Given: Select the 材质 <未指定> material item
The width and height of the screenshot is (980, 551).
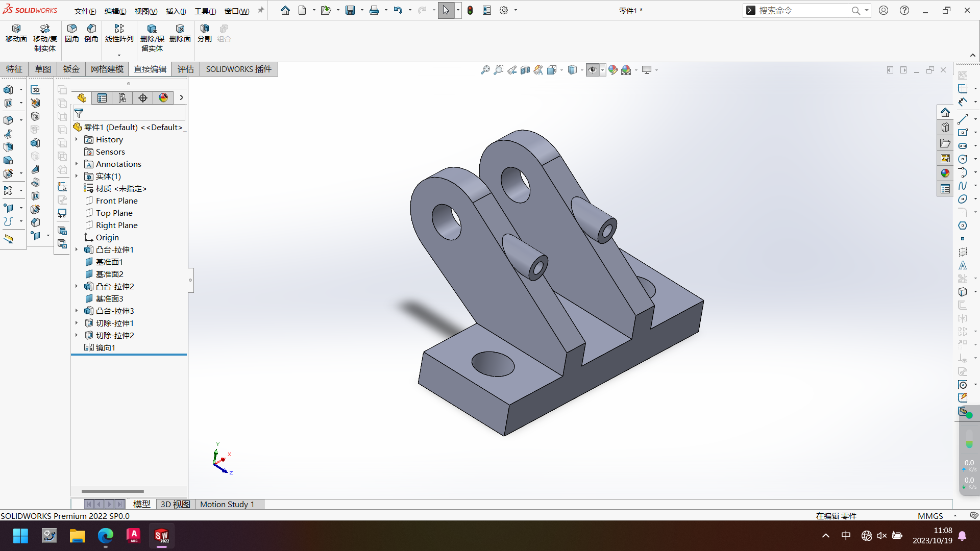Looking at the screenshot, I should [x=115, y=188].
